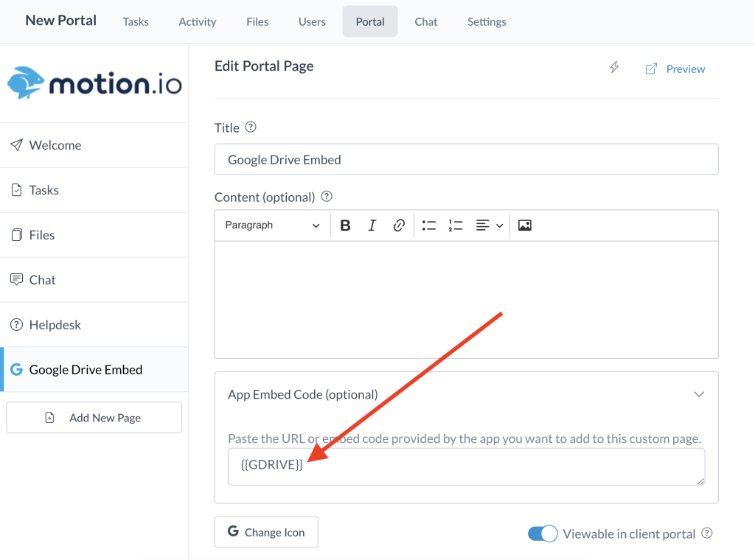Viewport: 755px width, 560px height.
Task: Open the Paragraph style dropdown
Action: [x=272, y=225]
